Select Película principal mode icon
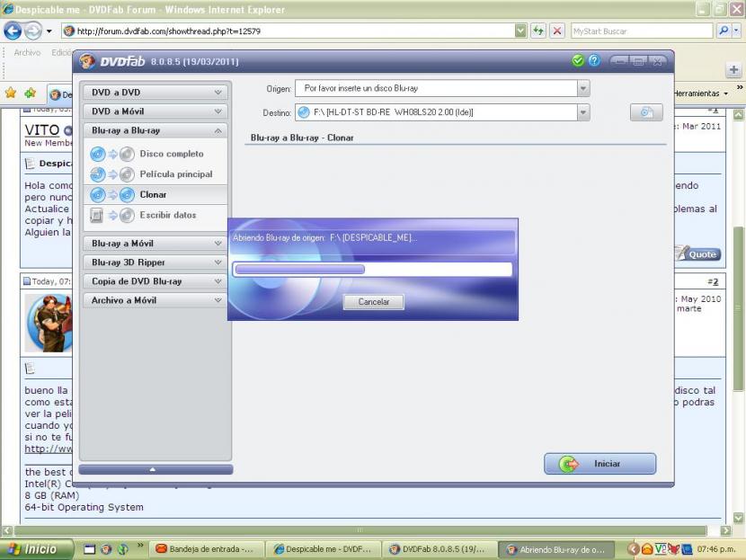Image resolution: width=746 pixels, height=560 pixels. (112, 174)
